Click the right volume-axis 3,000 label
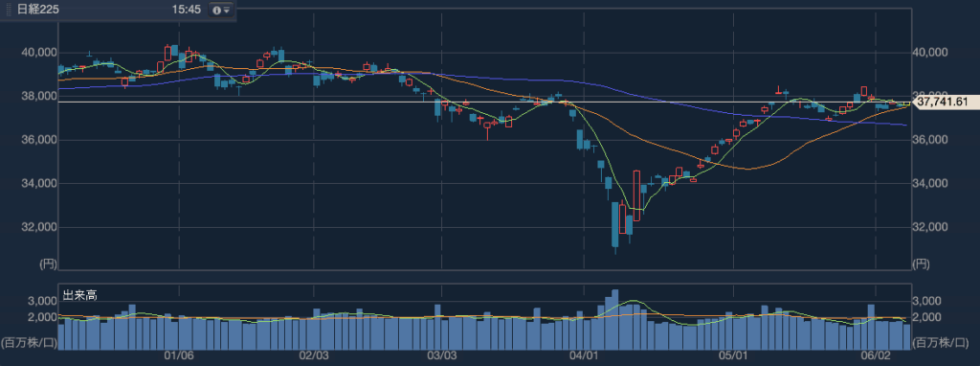Image resolution: width=980 pixels, height=366 pixels. point(926,302)
